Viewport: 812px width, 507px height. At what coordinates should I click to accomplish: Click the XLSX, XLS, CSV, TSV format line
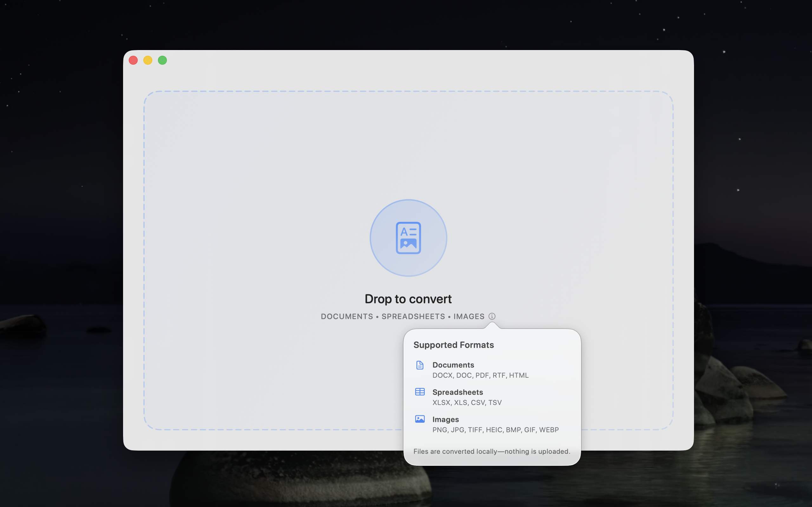467,402
